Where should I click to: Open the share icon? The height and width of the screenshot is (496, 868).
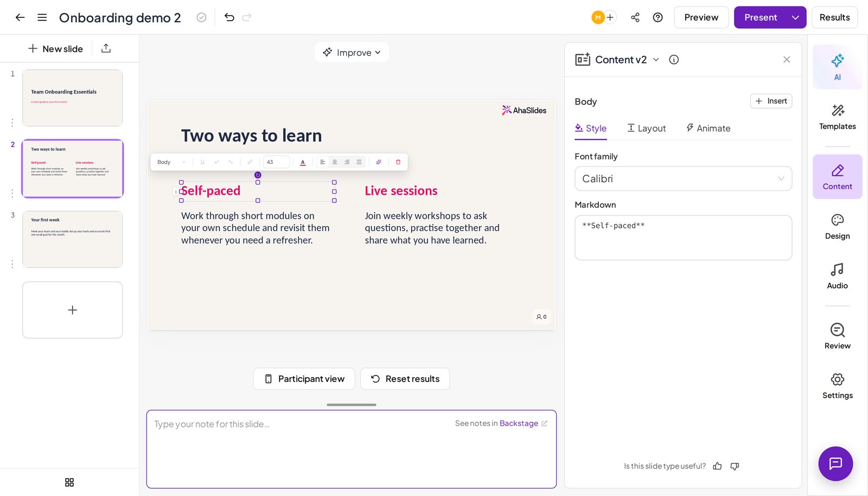click(635, 17)
